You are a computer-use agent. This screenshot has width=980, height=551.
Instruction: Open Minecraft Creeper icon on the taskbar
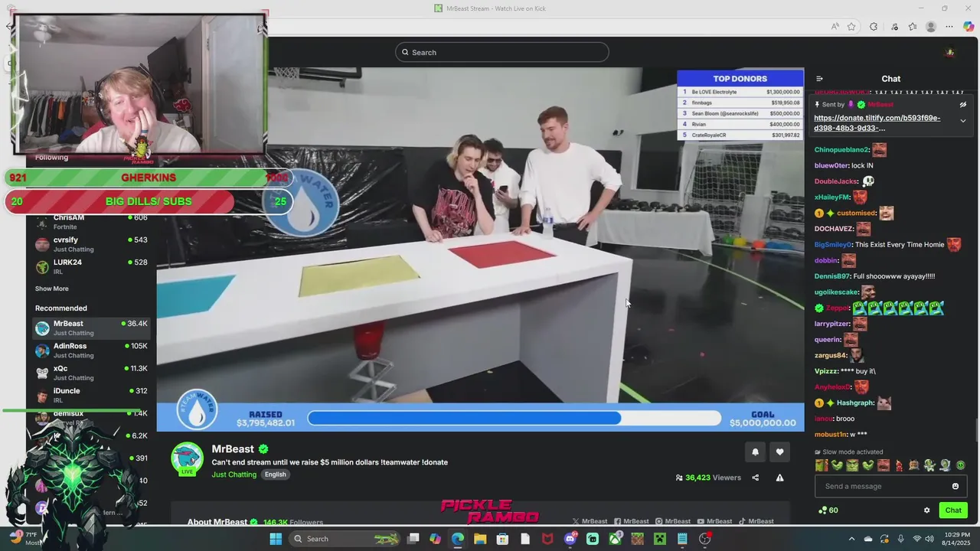coord(659,539)
